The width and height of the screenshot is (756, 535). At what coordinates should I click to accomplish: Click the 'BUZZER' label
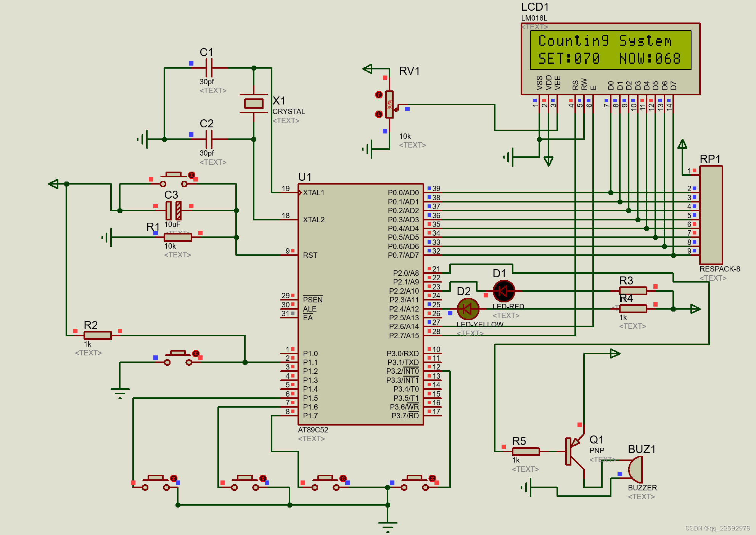(642, 488)
